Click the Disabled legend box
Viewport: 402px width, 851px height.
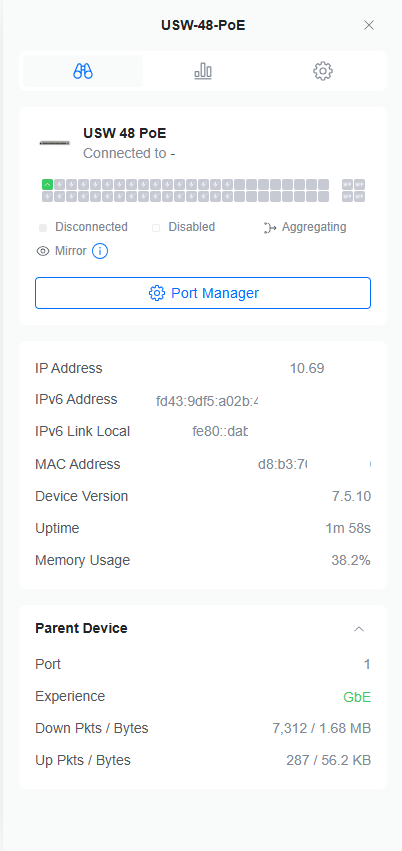156,228
